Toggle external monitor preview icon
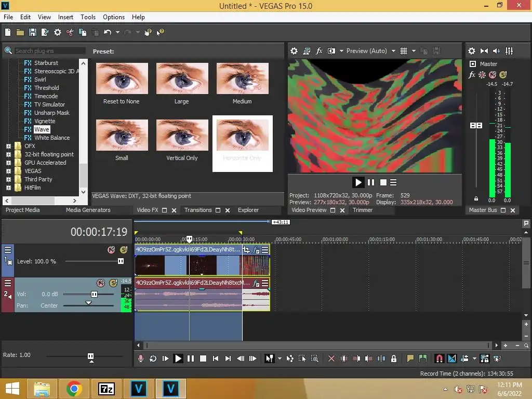 point(307,51)
